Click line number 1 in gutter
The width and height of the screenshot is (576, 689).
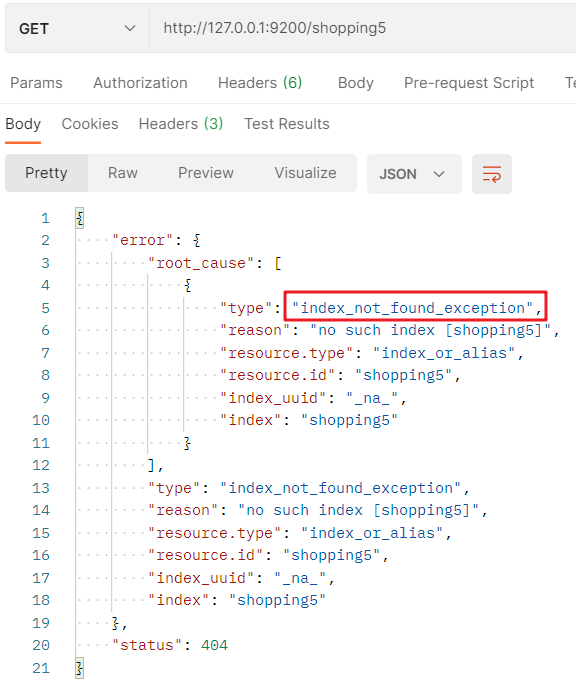(45, 218)
